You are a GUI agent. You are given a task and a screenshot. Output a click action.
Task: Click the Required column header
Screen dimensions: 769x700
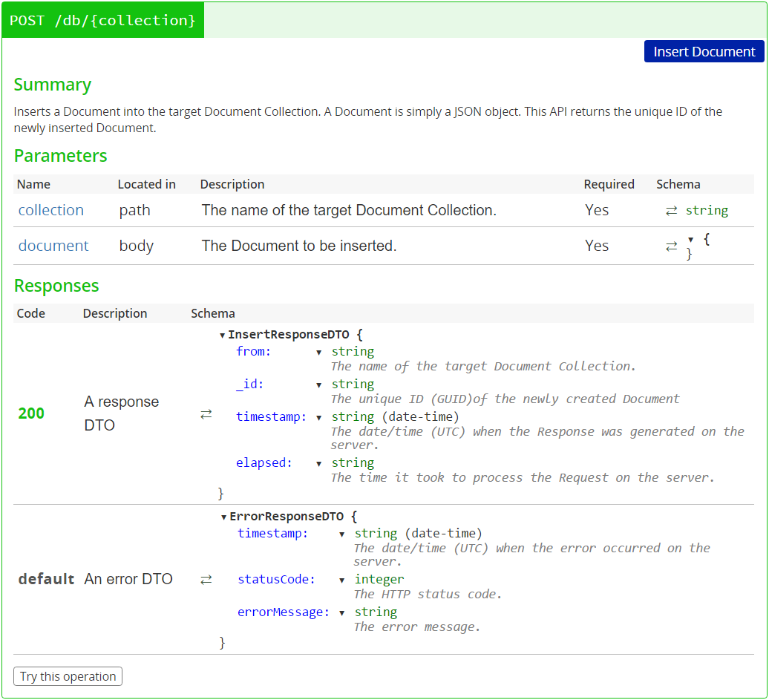609,184
